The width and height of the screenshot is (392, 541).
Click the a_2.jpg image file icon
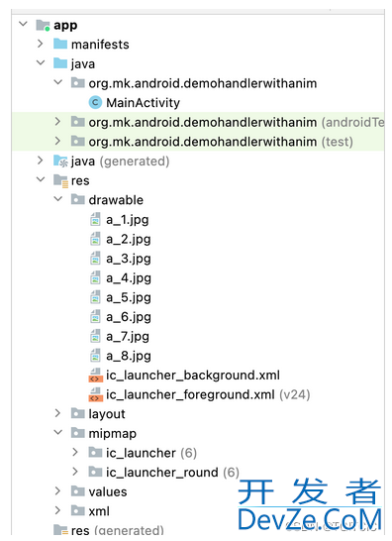(x=95, y=239)
